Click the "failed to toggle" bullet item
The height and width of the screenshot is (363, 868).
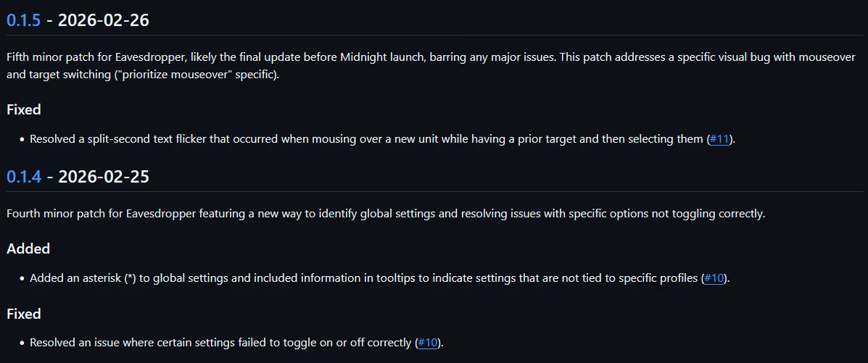pos(218,343)
